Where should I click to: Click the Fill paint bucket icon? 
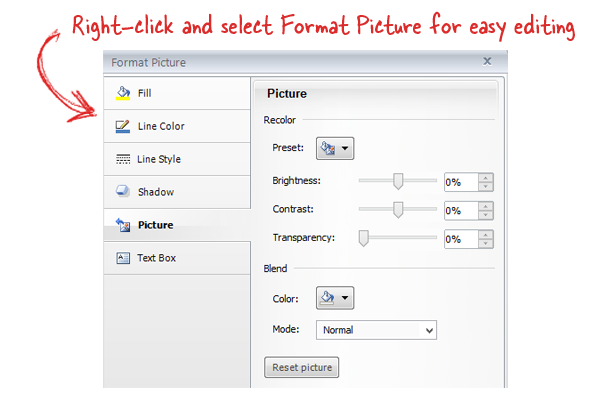(124, 93)
